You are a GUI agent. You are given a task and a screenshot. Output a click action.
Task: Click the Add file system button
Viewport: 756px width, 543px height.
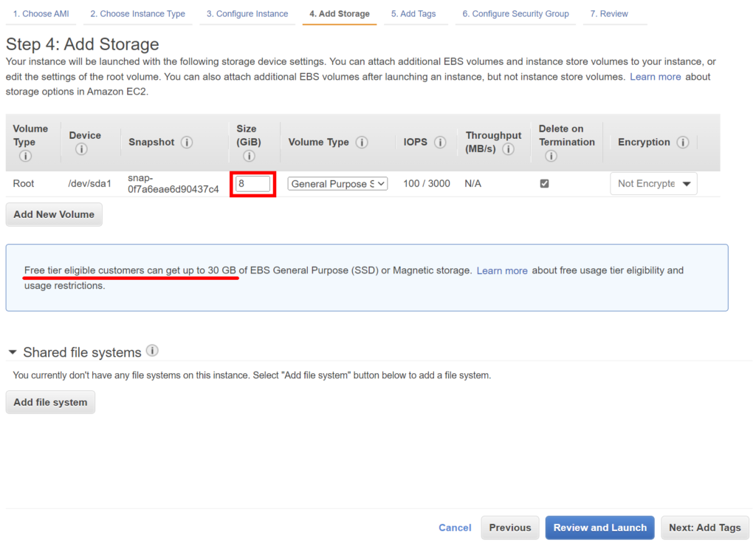pyautogui.click(x=50, y=402)
